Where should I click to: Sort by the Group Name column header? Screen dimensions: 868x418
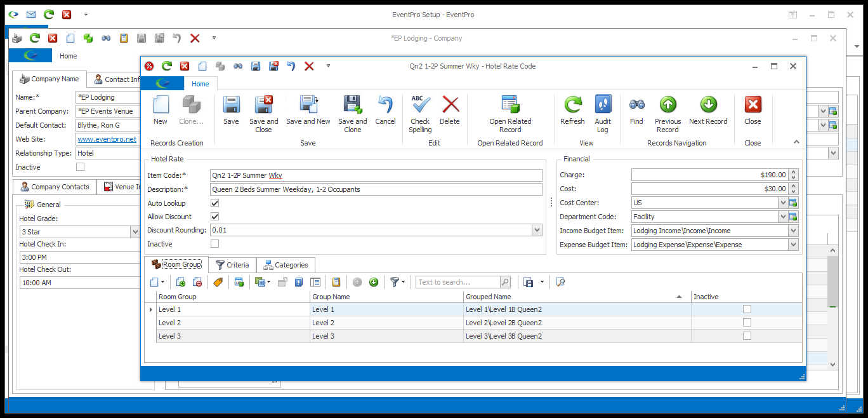click(386, 297)
